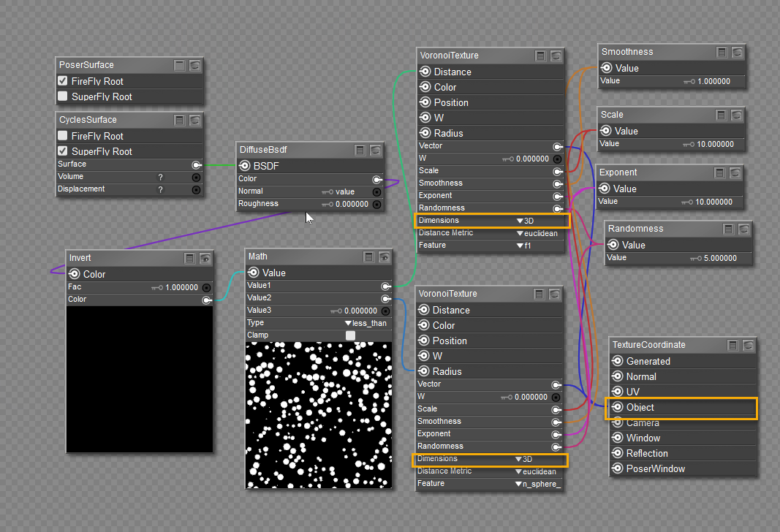Open the Feature n_sphere dropdown
Image resolution: width=780 pixels, height=532 pixels.
(x=537, y=484)
